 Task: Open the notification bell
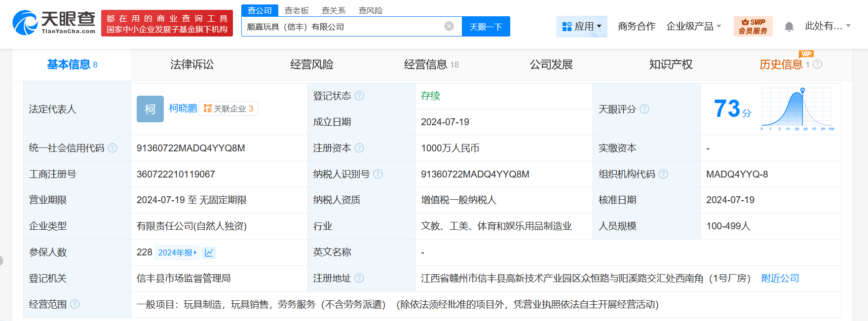[x=789, y=27]
